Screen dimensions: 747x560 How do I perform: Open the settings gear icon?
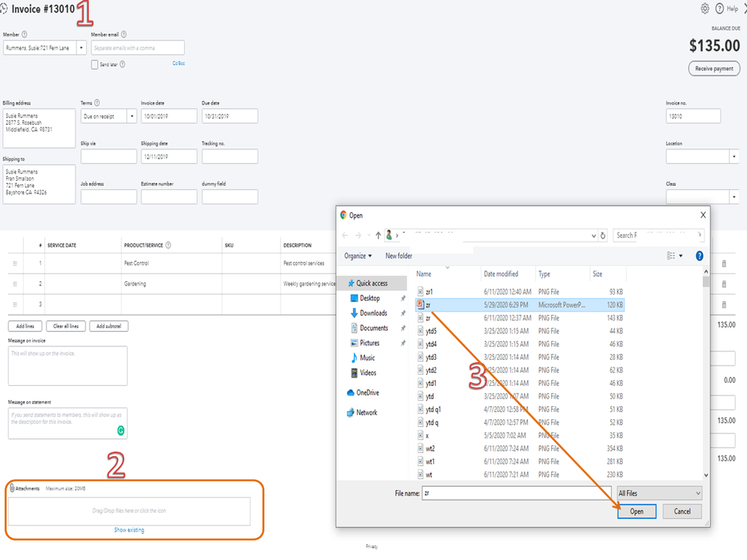(x=704, y=8)
